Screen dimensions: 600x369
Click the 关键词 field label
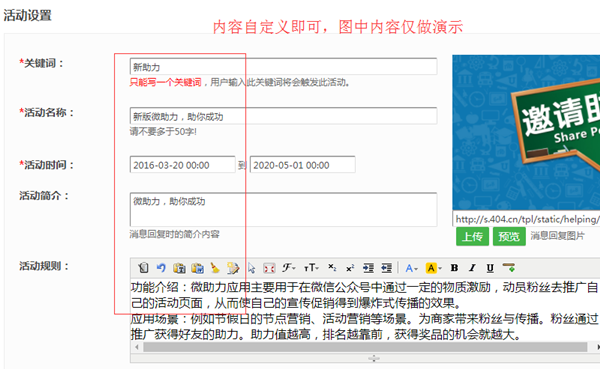coord(42,63)
